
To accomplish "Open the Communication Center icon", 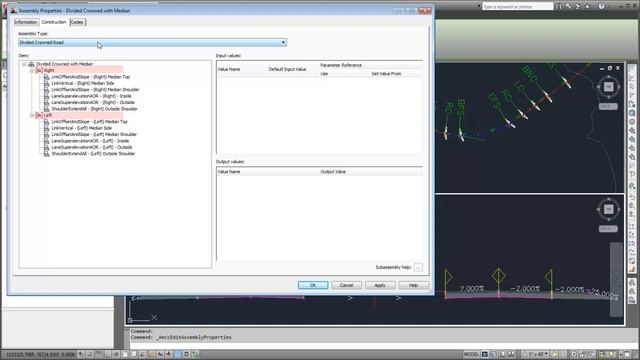I will click(578, 7).
